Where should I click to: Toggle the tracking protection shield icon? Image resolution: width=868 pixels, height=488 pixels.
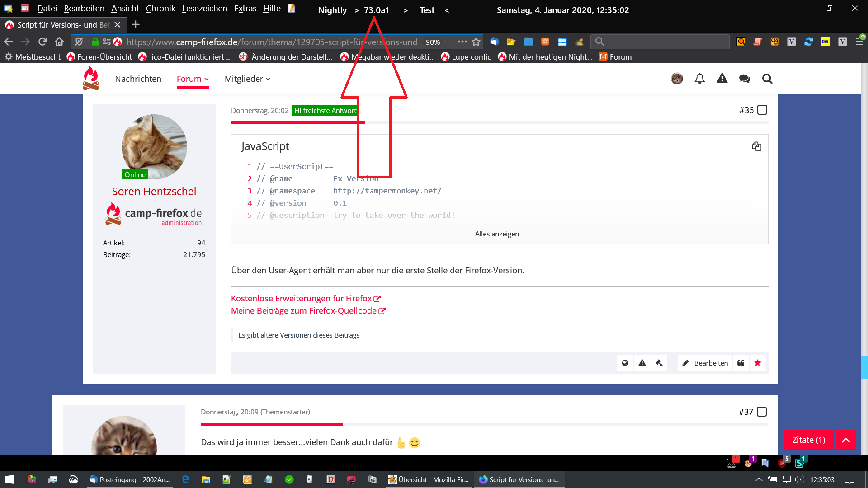[x=79, y=42]
